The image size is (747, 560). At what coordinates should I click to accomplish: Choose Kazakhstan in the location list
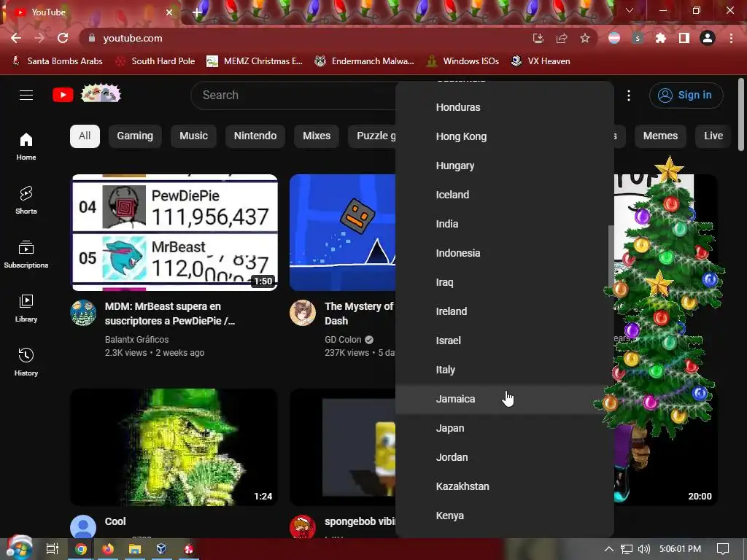(505, 486)
